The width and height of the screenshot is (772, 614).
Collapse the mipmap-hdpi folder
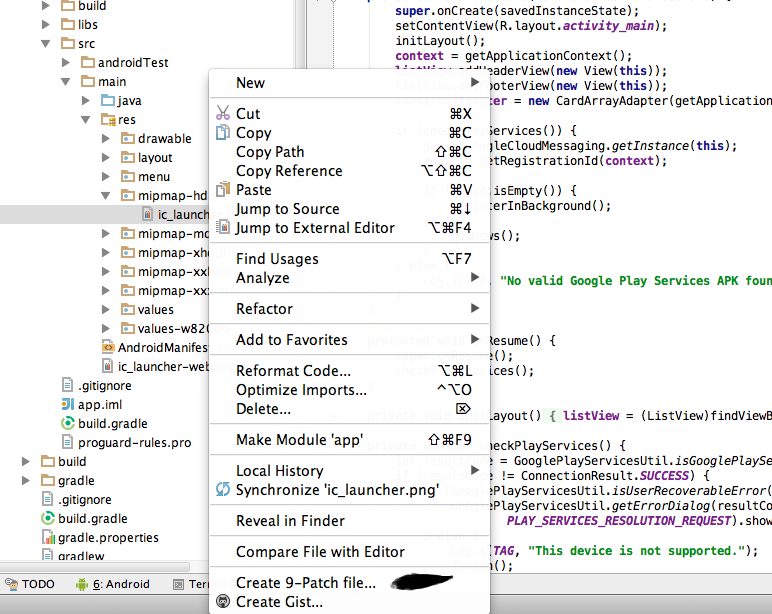[105, 195]
